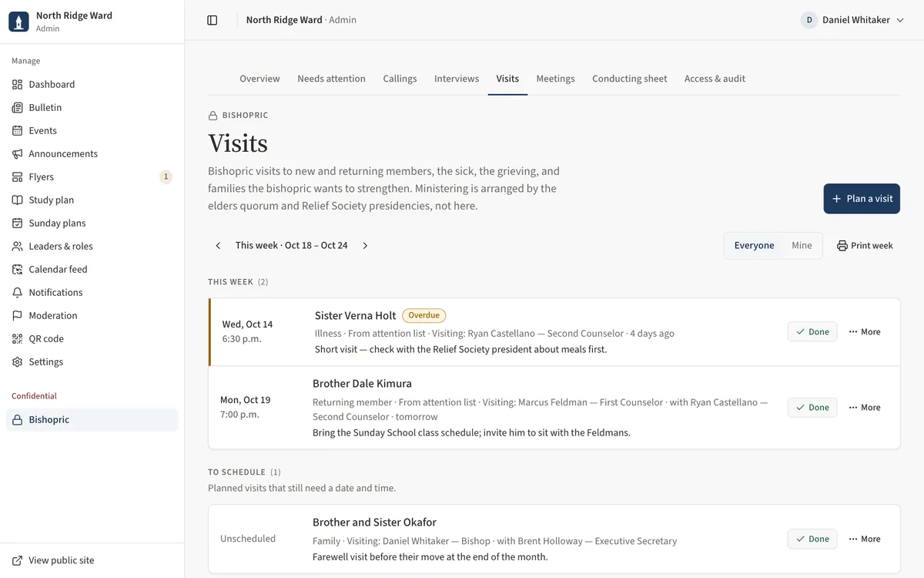Screen dimensions: 924x578
Task: Click the Print week button
Action: (865, 246)
